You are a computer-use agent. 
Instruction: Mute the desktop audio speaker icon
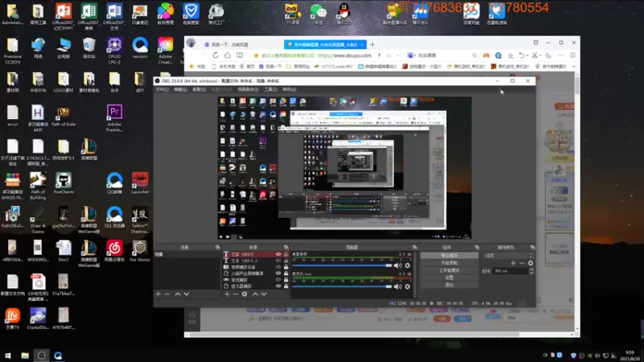pyautogui.click(x=398, y=265)
